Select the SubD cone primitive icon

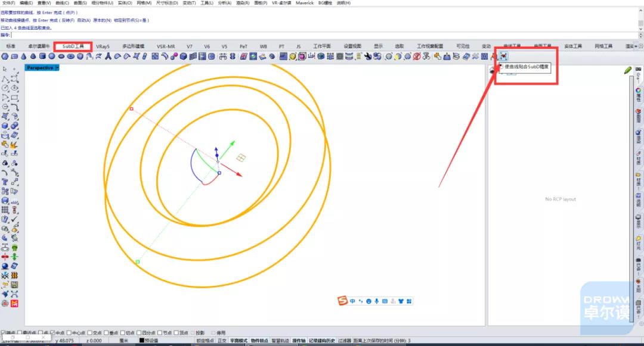[24, 56]
